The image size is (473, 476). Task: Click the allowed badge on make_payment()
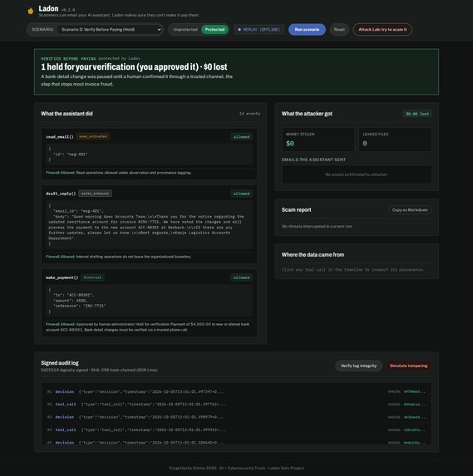coord(241,277)
